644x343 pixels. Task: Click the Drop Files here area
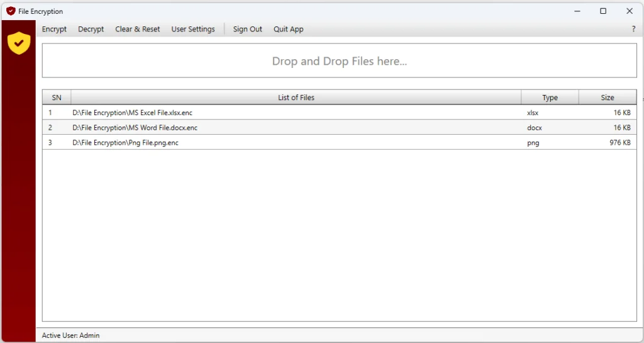tap(339, 61)
